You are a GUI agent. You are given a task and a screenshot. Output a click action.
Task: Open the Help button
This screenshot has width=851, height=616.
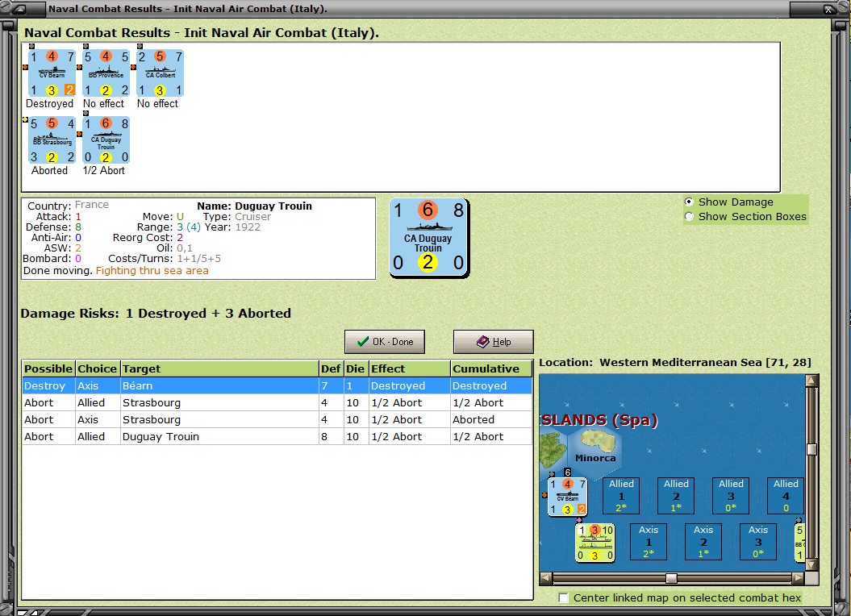tap(494, 342)
